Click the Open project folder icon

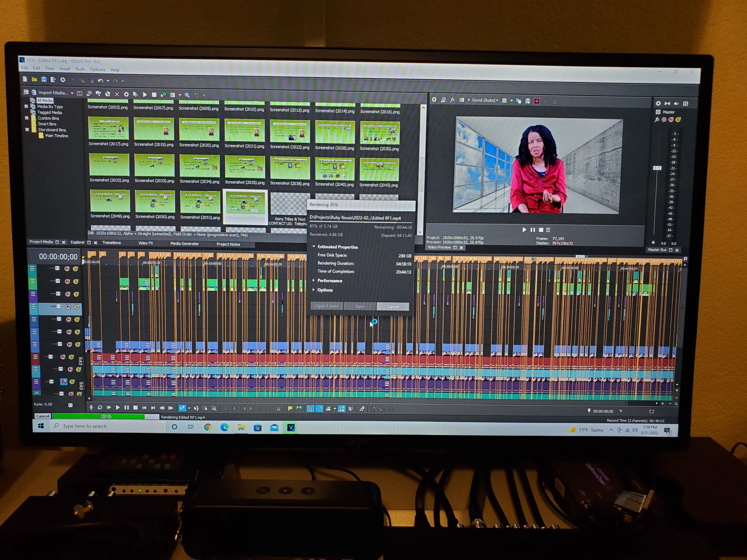(34, 79)
